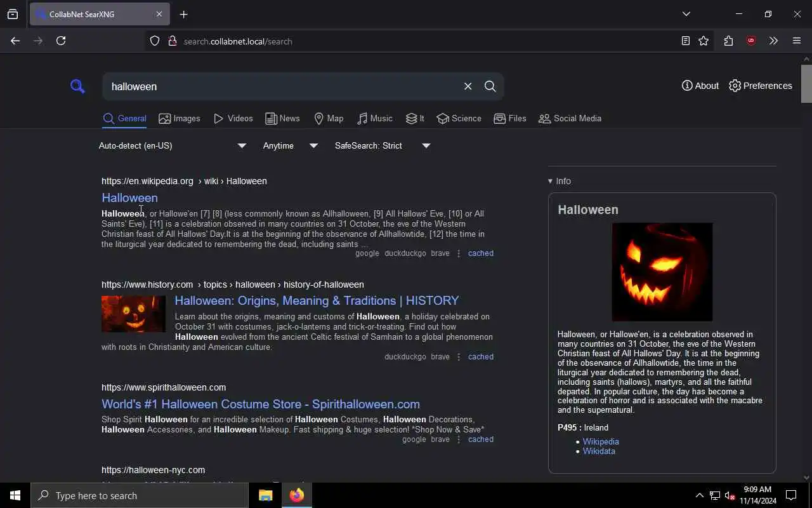
Task: Open halloween-nyc.com result URL
Action: point(154,470)
